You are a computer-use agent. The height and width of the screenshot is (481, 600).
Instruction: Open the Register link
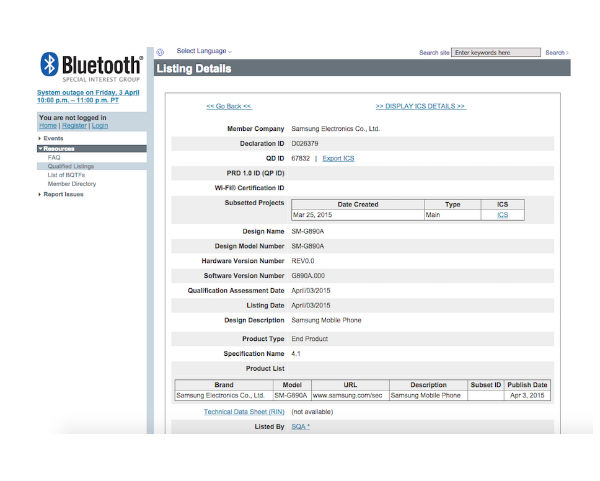[74, 126]
